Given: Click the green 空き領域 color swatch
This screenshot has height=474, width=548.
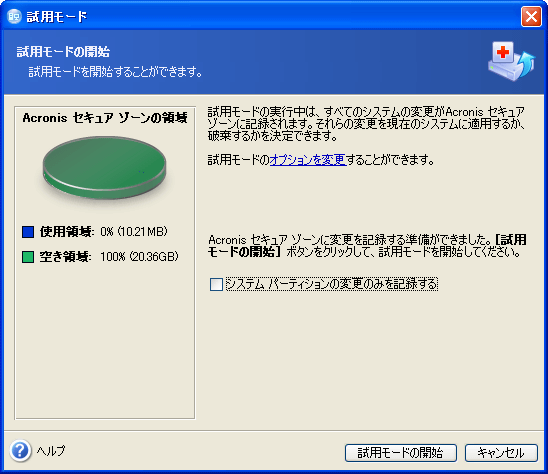Looking at the screenshot, I should tap(28, 257).
